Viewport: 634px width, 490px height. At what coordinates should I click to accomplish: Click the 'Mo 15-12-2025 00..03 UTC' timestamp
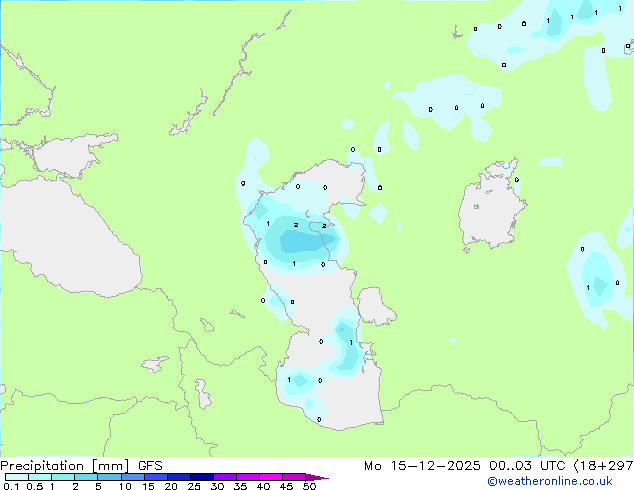click(x=465, y=466)
